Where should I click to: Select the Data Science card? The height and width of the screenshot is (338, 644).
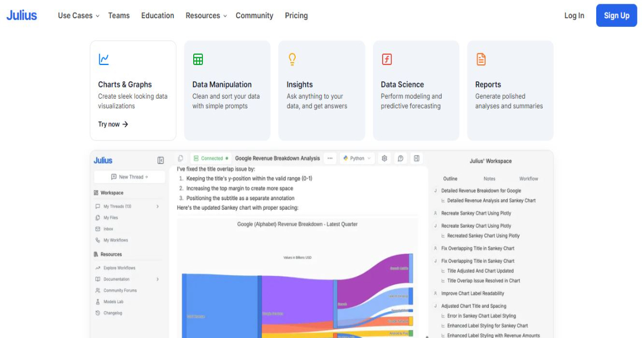click(416, 91)
